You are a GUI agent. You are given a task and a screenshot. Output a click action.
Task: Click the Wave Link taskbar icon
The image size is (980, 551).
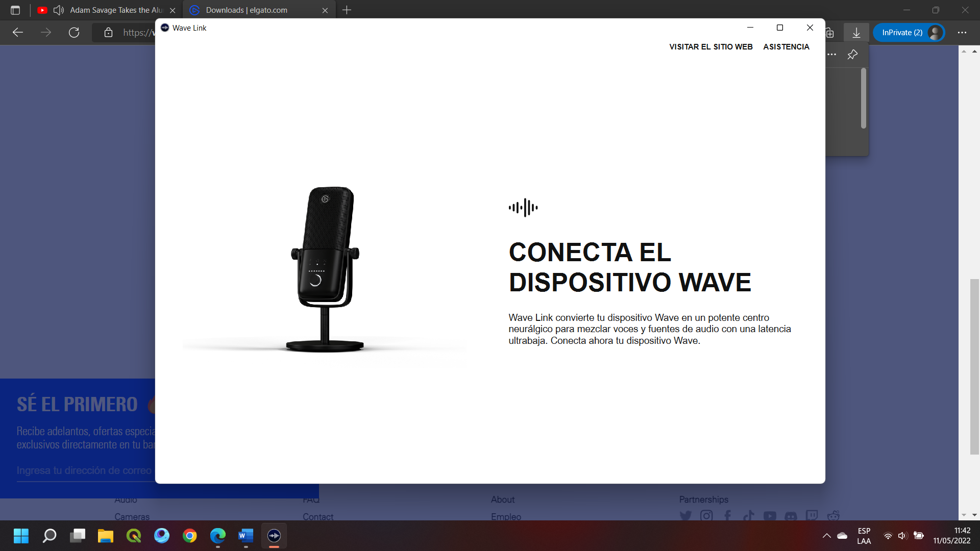tap(274, 535)
